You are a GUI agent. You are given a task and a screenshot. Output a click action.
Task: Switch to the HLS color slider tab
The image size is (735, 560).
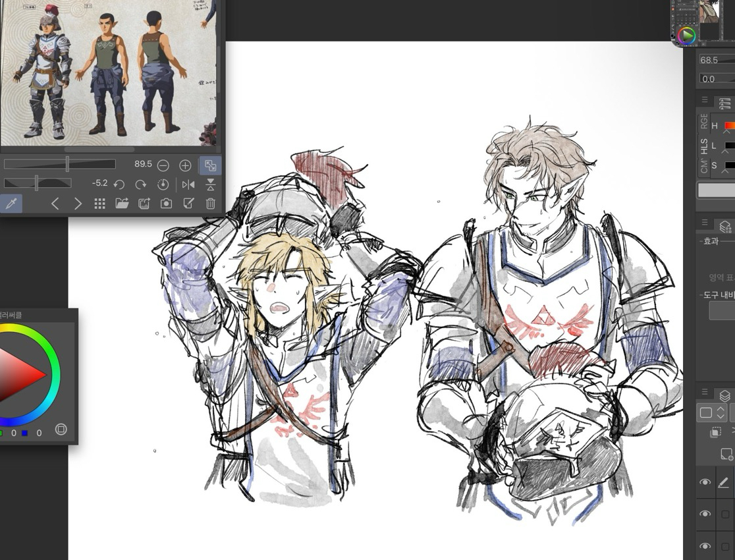point(704,146)
